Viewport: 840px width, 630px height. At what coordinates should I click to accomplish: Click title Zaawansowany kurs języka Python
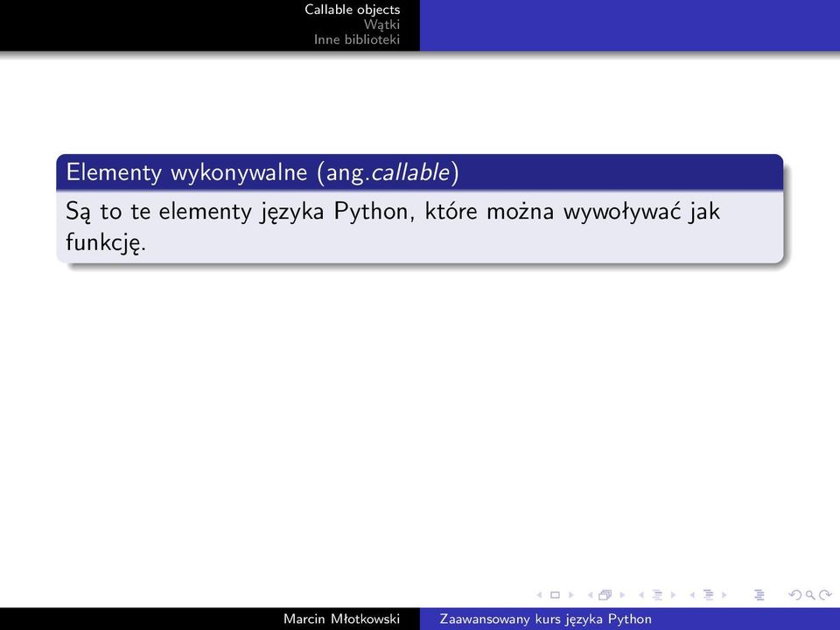click(545, 619)
